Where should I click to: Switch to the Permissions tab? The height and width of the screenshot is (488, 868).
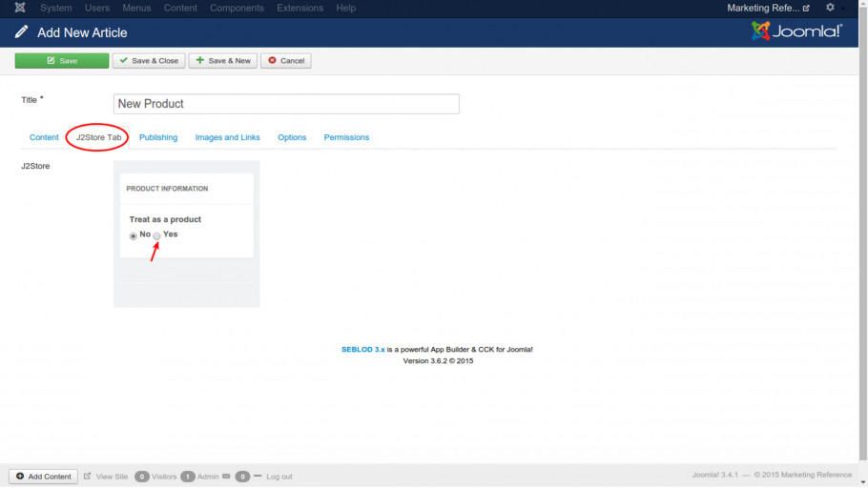click(346, 137)
